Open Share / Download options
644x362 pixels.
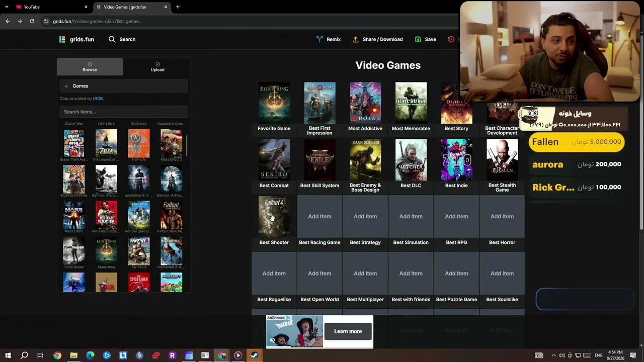click(x=377, y=39)
